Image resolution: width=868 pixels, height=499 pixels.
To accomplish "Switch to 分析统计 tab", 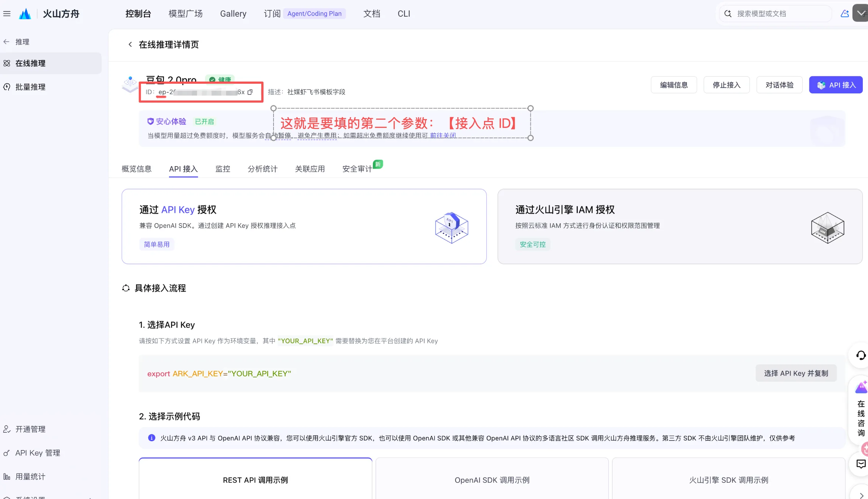I will (x=262, y=169).
